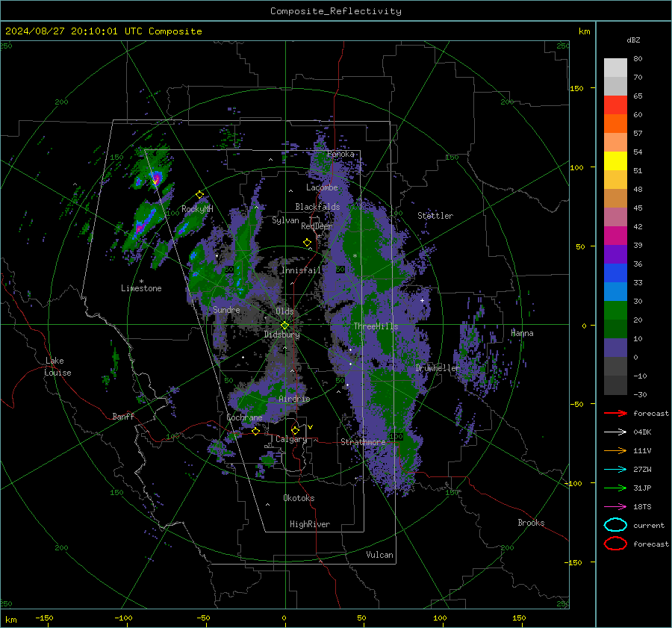
Task: Click the Didsbury label
Action: (281, 335)
